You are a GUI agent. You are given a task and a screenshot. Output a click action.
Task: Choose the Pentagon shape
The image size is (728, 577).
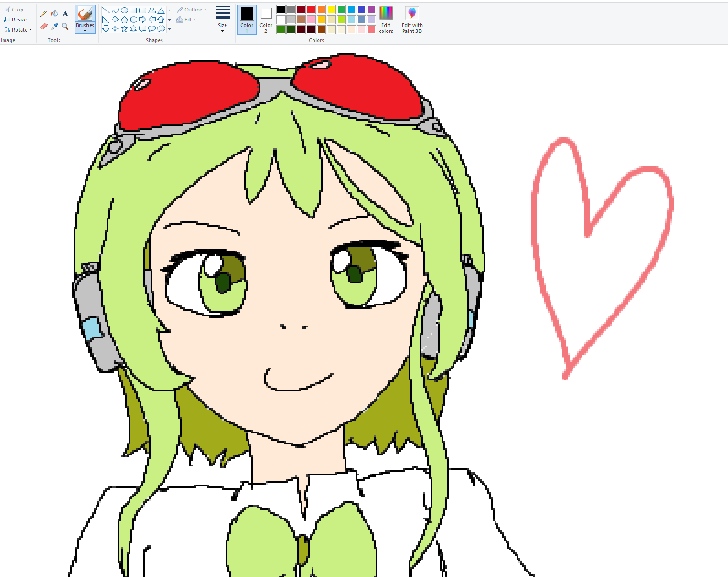(124, 20)
